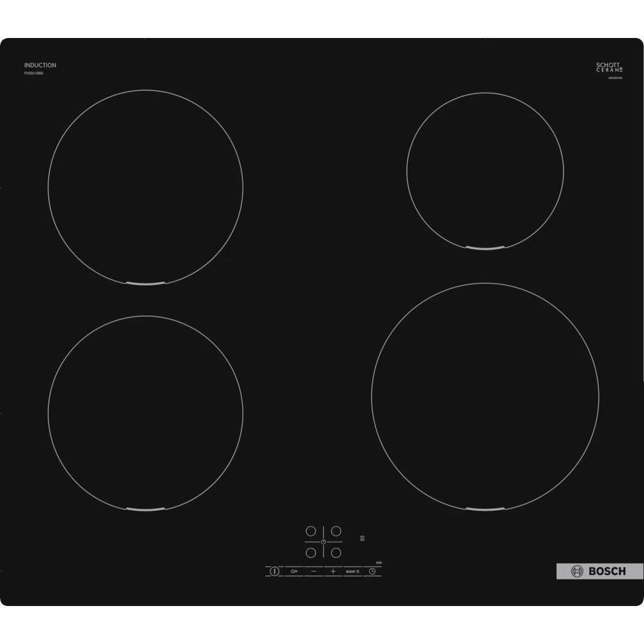Click the center of the top-left cooking zone
This screenshot has width=644, height=644.
click(x=146, y=187)
